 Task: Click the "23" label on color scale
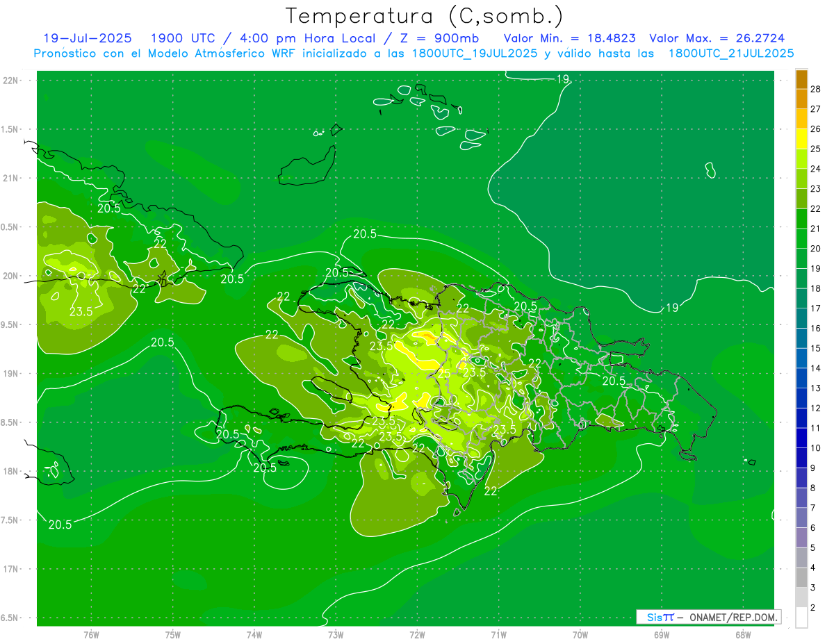(x=815, y=188)
